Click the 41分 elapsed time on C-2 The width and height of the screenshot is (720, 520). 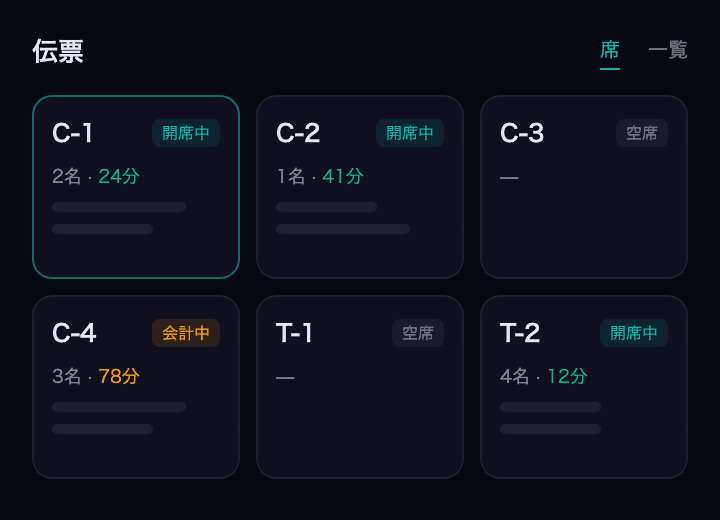tap(343, 176)
